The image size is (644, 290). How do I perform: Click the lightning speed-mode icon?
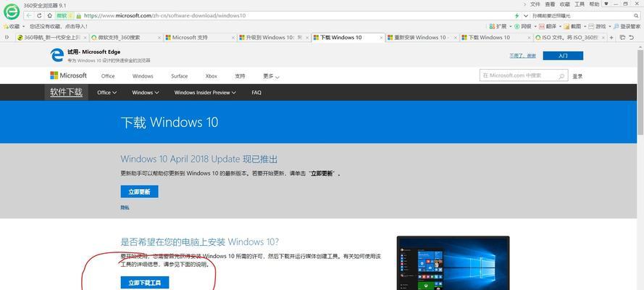point(517,16)
